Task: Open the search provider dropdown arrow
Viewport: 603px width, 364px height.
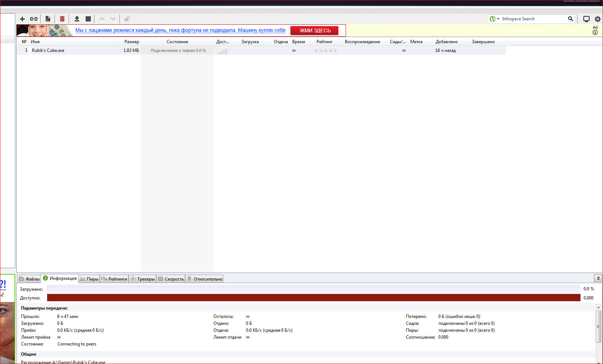Action: (498, 19)
